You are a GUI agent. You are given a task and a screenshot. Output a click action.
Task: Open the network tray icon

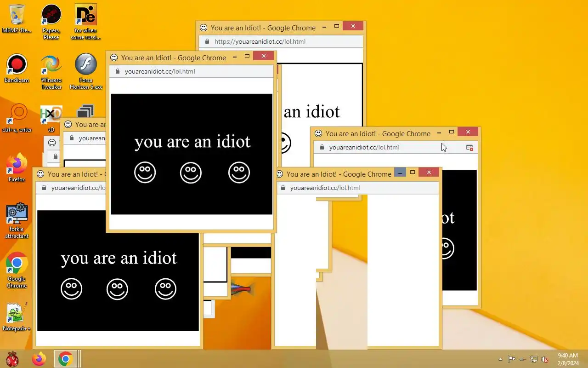click(x=533, y=359)
